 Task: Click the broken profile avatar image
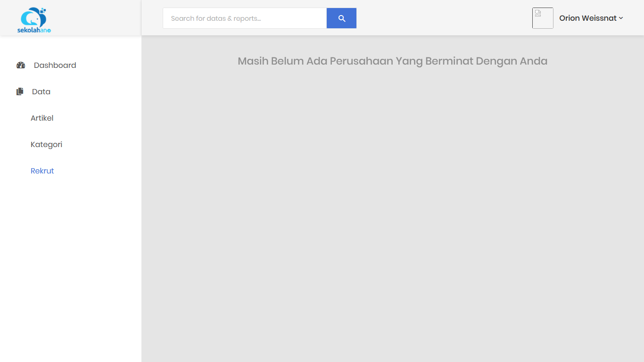542,18
